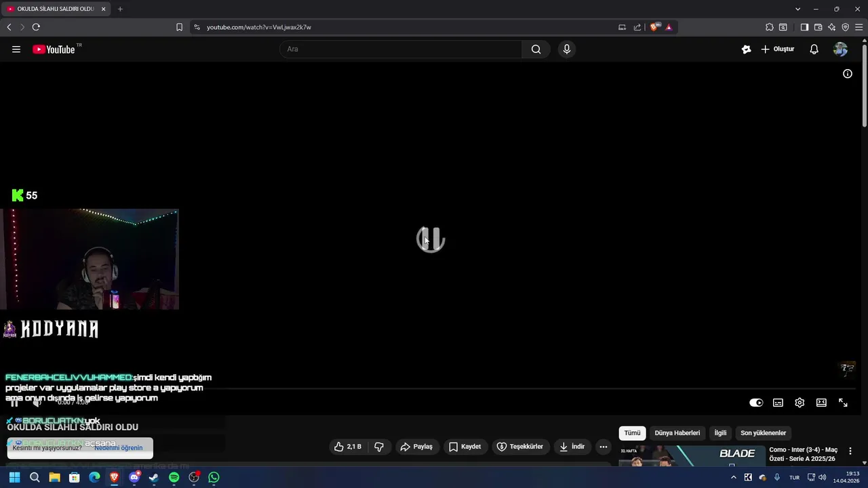Open Como - Inter (3-4) video title
868x488 pixels.
coord(804,454)
